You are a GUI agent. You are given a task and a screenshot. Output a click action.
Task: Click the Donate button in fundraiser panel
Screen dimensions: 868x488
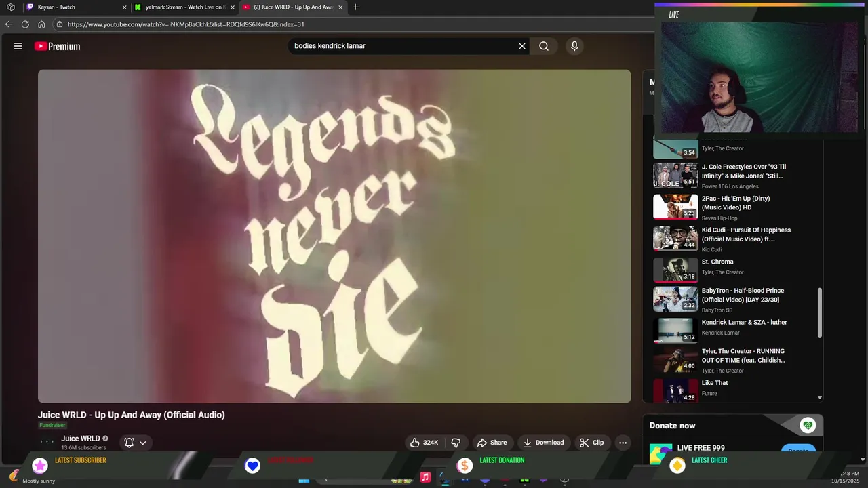[798, 451]
